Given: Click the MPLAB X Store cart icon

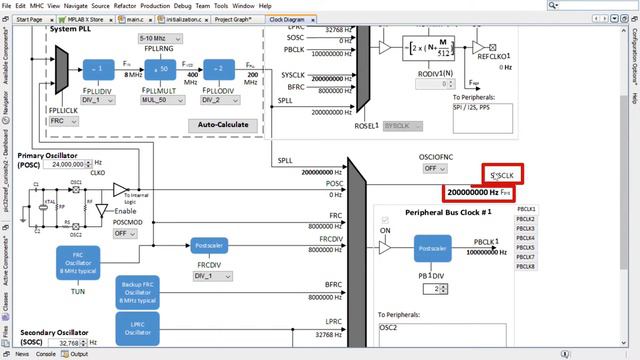Looking at the screenshot, I should (62, 19).
